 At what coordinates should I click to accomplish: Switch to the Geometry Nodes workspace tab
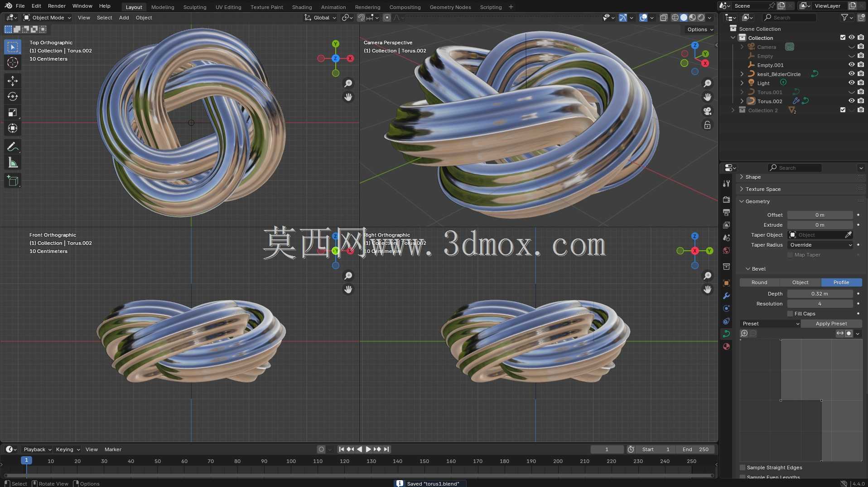[450, 7]
